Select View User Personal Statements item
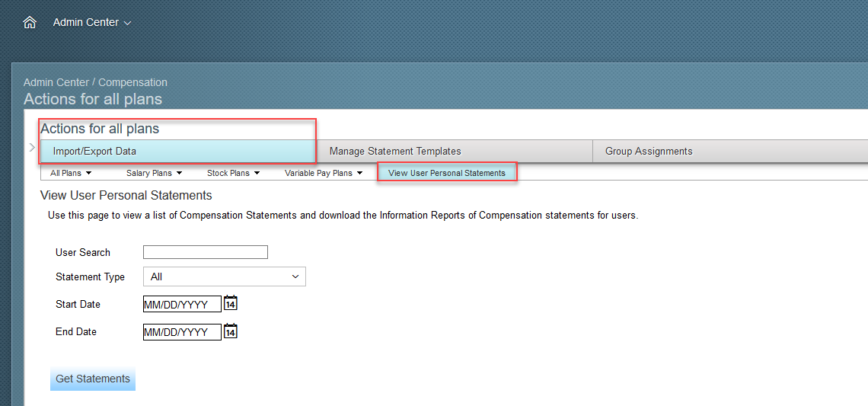The height and width of the screenshot is (406, 868). click(x=447, y=173)
